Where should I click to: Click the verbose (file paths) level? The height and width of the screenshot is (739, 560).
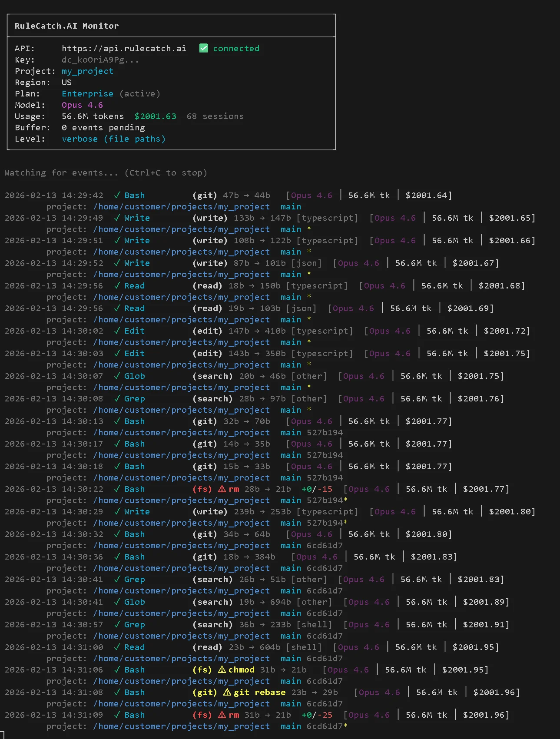pyautogui.click(x=113, y=139)
